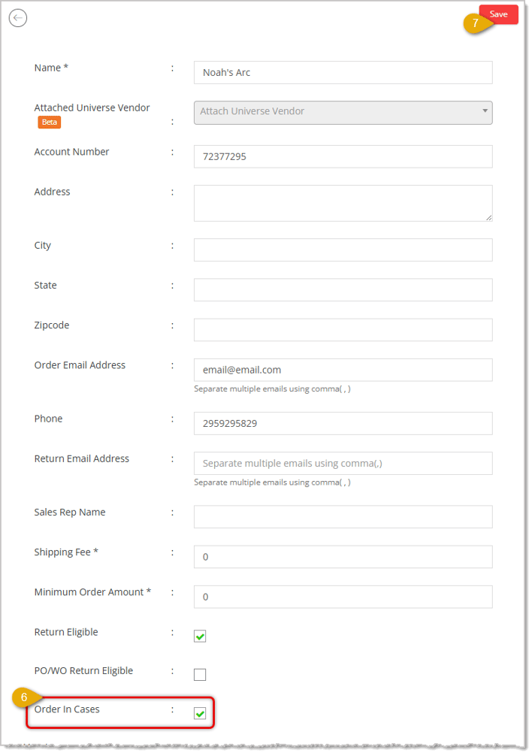This screenshot has width=532, height=756.
Task: Click the City input field
Action: (343, 250)
